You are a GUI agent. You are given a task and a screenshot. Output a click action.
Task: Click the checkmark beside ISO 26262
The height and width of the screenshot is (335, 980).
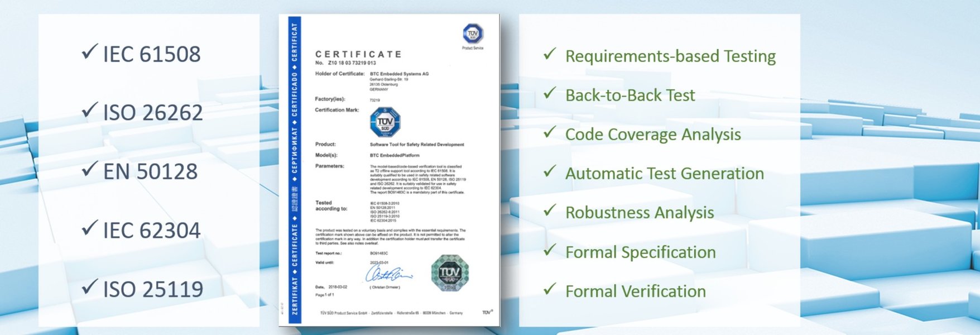[89, 111]
